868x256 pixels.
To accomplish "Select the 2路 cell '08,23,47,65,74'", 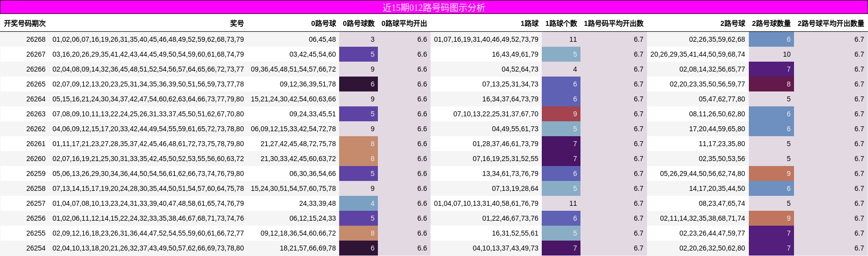I will (722, 203).
